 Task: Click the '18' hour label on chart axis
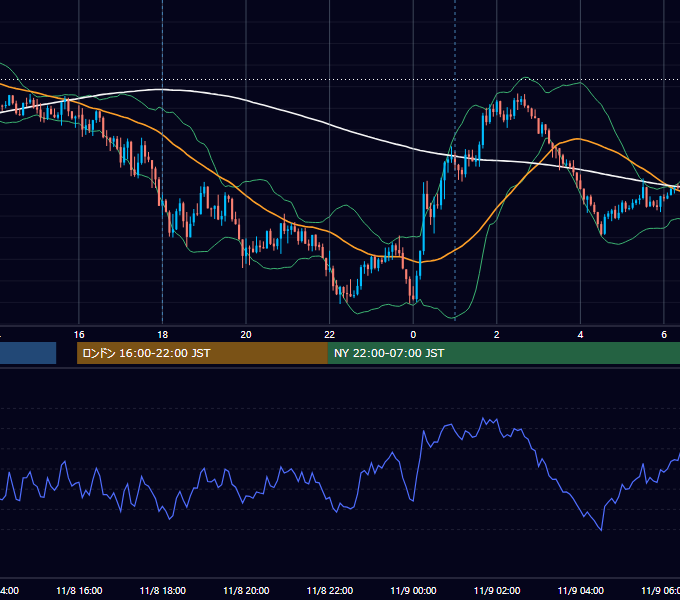pos(163,335)
